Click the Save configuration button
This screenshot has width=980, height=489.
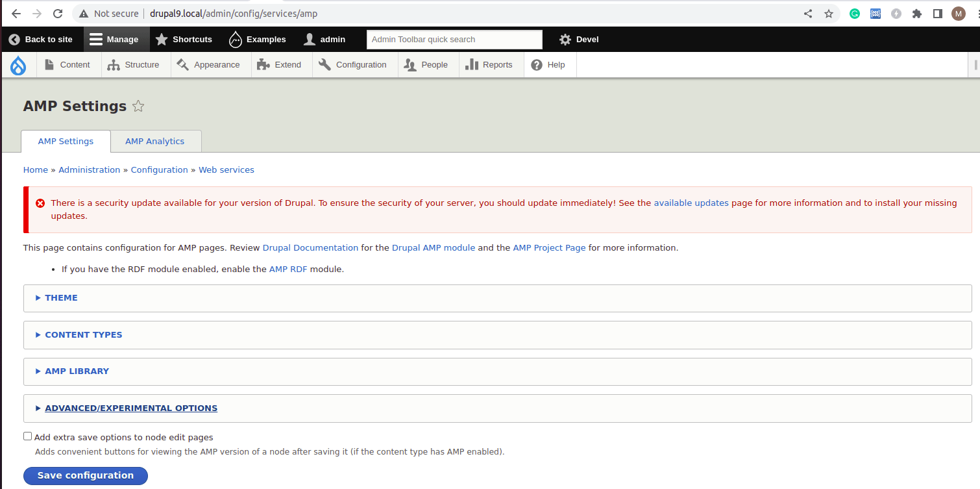point(86,476)
